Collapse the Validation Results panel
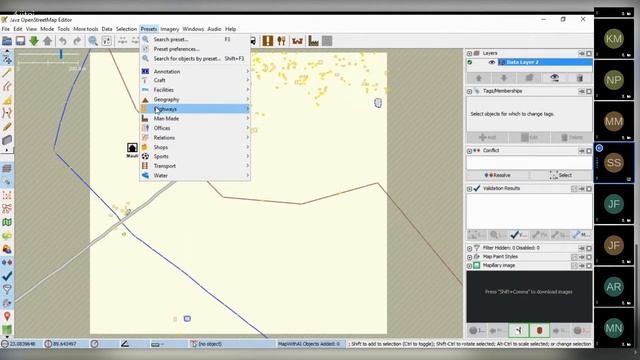This screenshot has width=640, height=360. pos(469,189)
